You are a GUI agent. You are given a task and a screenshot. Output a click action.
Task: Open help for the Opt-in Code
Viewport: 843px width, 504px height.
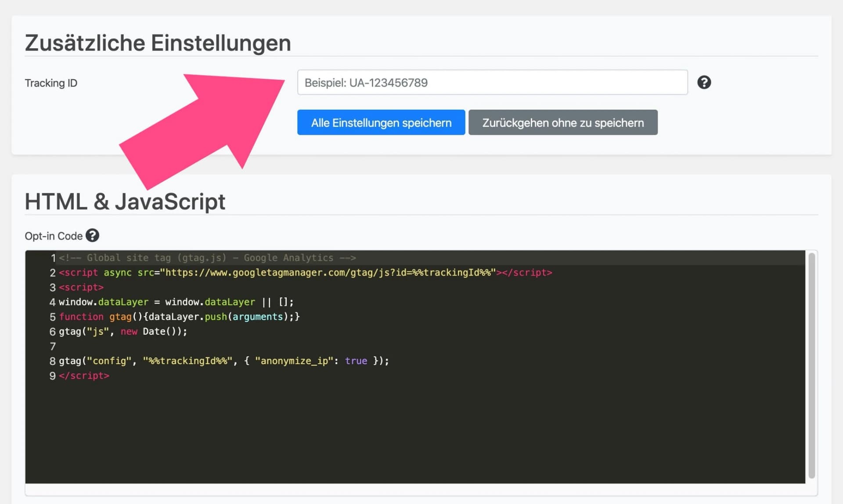[x=92, y=235]
